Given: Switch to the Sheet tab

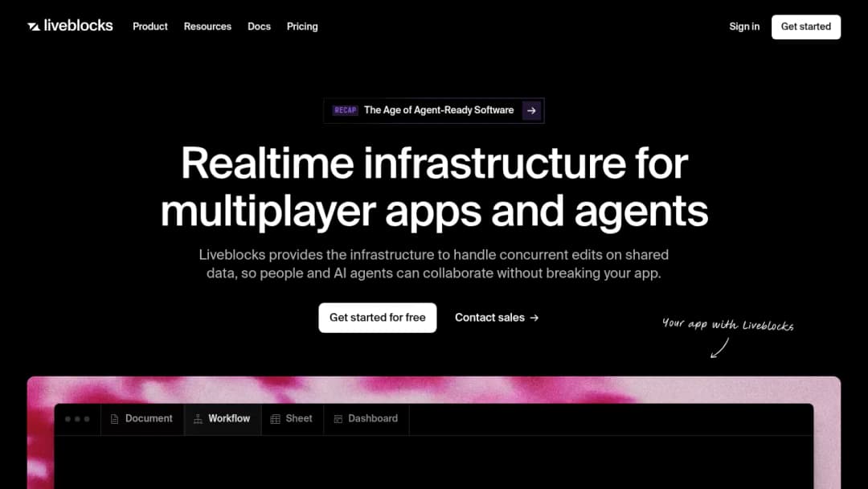Looking at the screenshot, I should click(293, 419).
